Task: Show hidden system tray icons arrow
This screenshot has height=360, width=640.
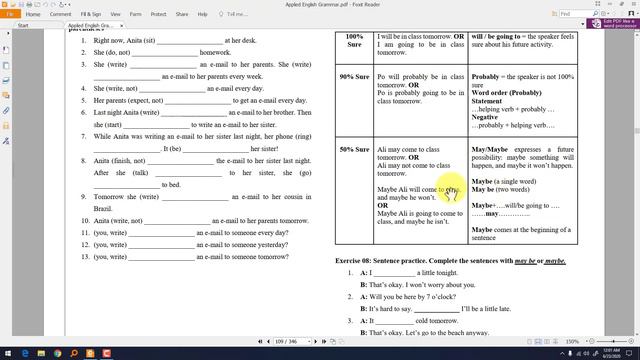Action: click(x=562, y=353)
